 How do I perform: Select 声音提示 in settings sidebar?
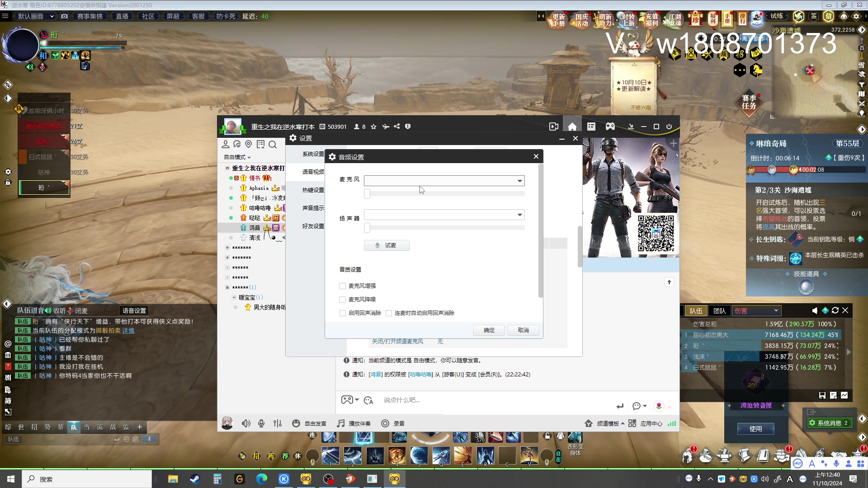pos(313,208)
